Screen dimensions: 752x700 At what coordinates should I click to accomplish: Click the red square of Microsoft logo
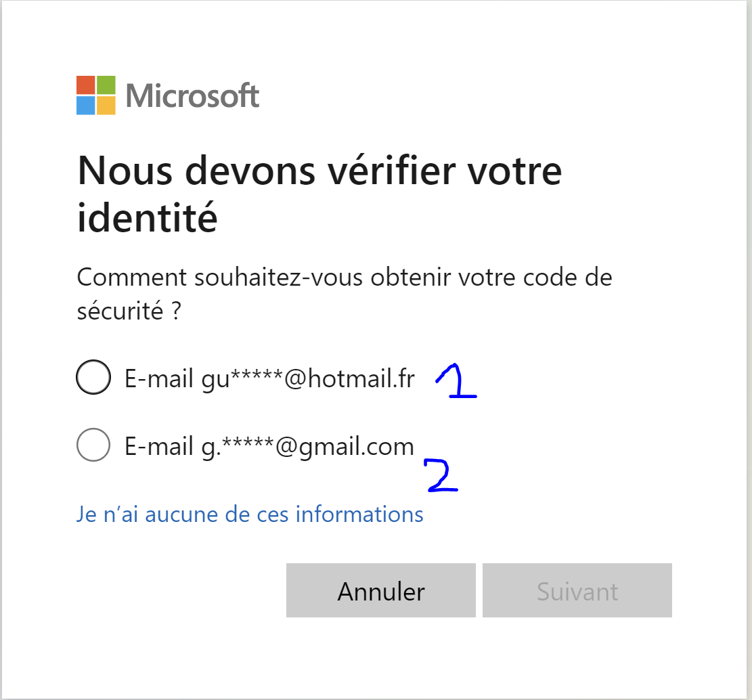[86, 85]
